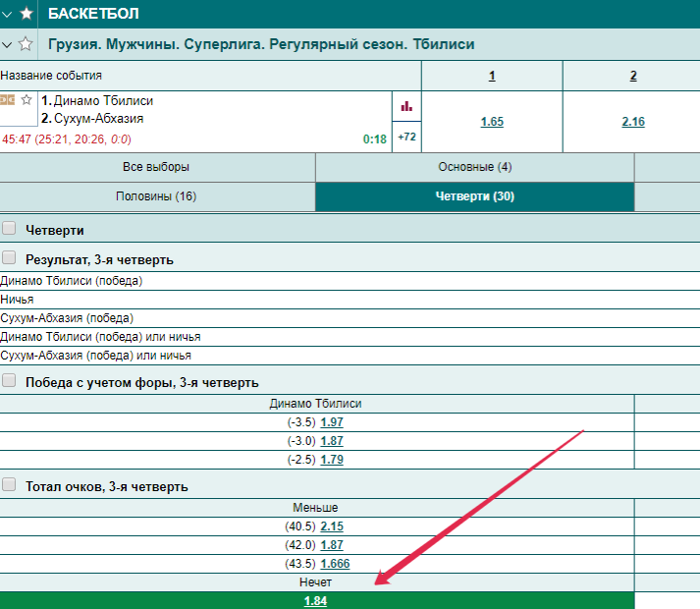Expand additional markets with +72
700x609 pixels.
pyautogui.click(x=406, y=138)
